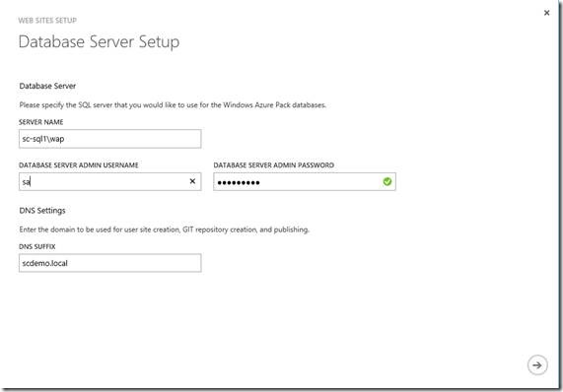563x392 pixels.
Task: Click the 'DATABASE SERVER ADMIN PASSWORD' label
Action: tap(273, 165)
